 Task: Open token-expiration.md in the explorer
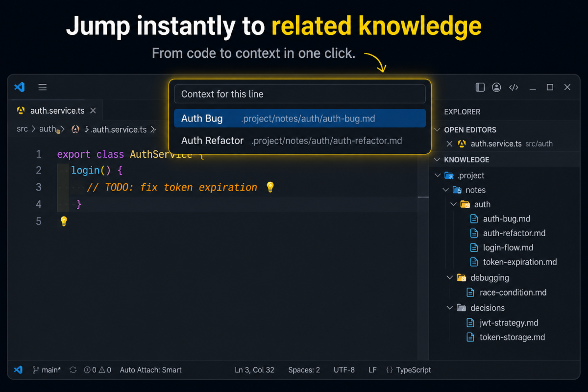(x=520, y=262)
